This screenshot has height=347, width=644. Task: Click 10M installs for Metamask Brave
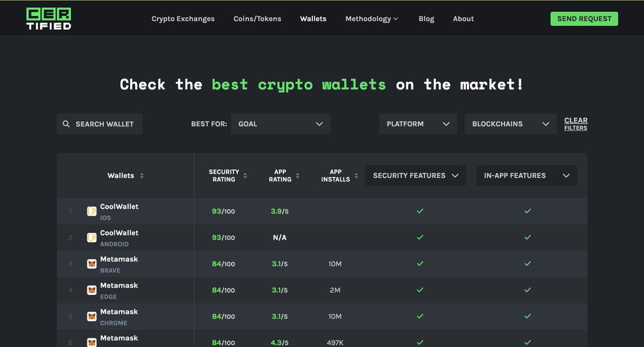click(x=335, y=264)
